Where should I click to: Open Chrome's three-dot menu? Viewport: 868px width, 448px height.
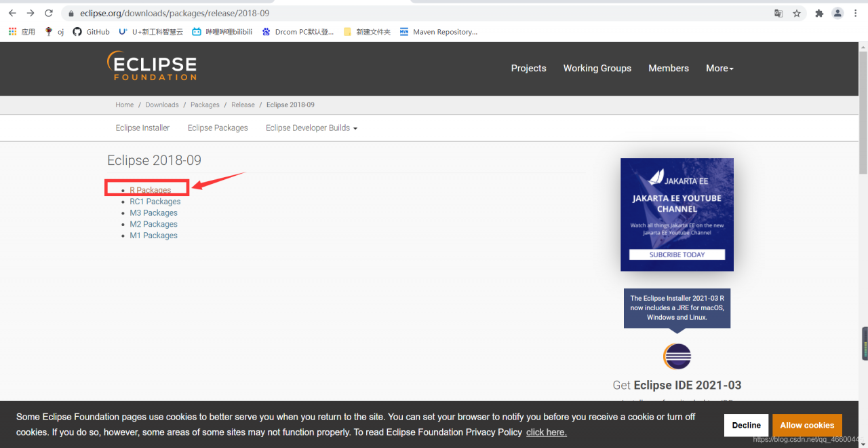(857, 13)
